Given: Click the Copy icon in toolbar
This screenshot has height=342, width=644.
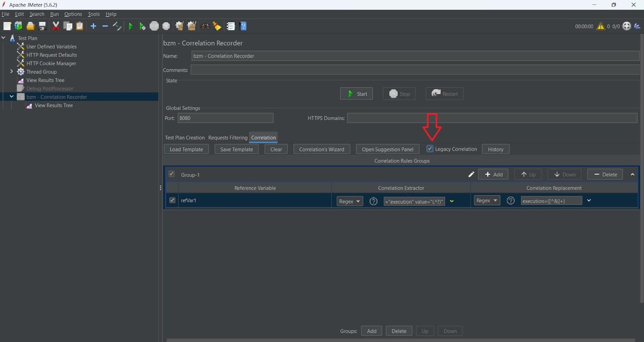Looking at the screenshot, I should click(68, 26).
